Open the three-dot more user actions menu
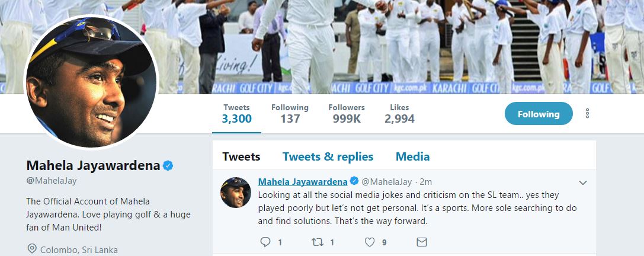The width and height of the screenshot is (644, 256). pos(587,113)
